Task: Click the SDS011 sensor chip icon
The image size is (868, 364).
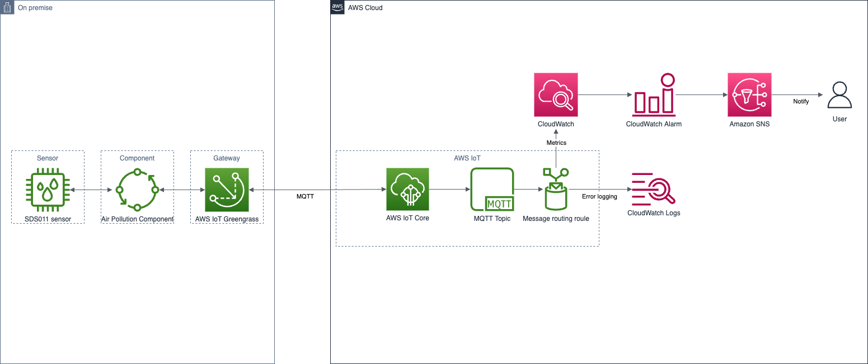Action: click(x=48, y=189)
